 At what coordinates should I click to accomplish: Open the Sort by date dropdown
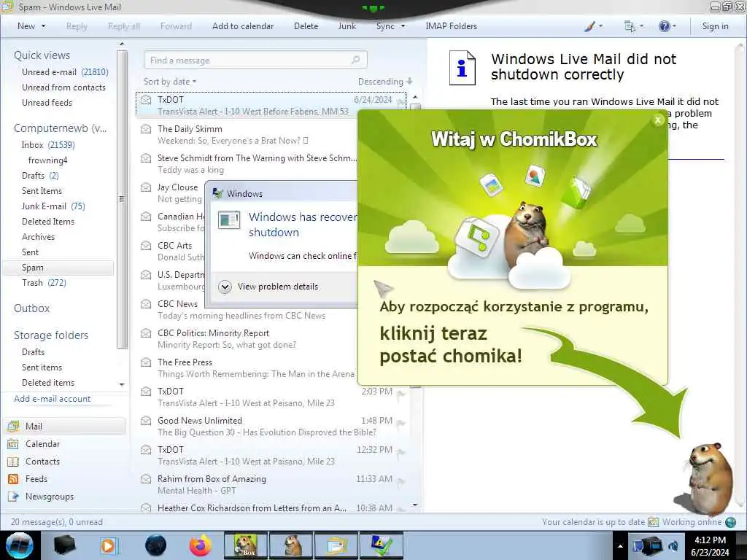170,82
